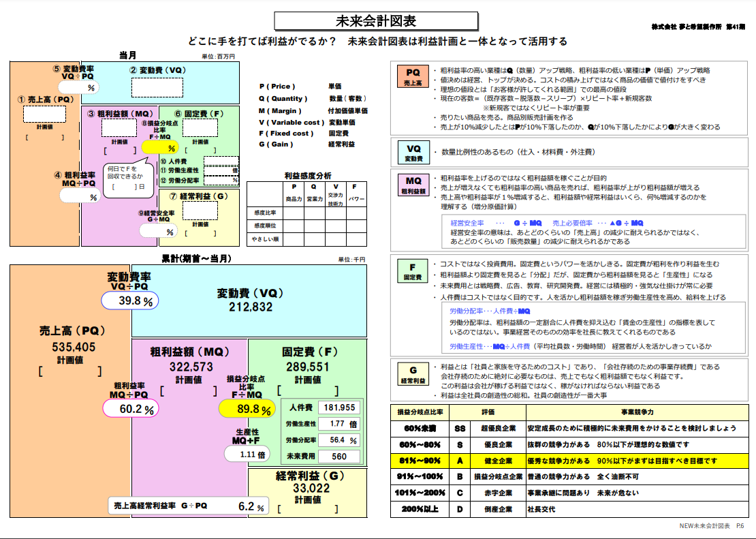Click the cumulative 固定費 value 289,551
The image size is (756, 539).
pyautogui.click(x=308, y=367)
